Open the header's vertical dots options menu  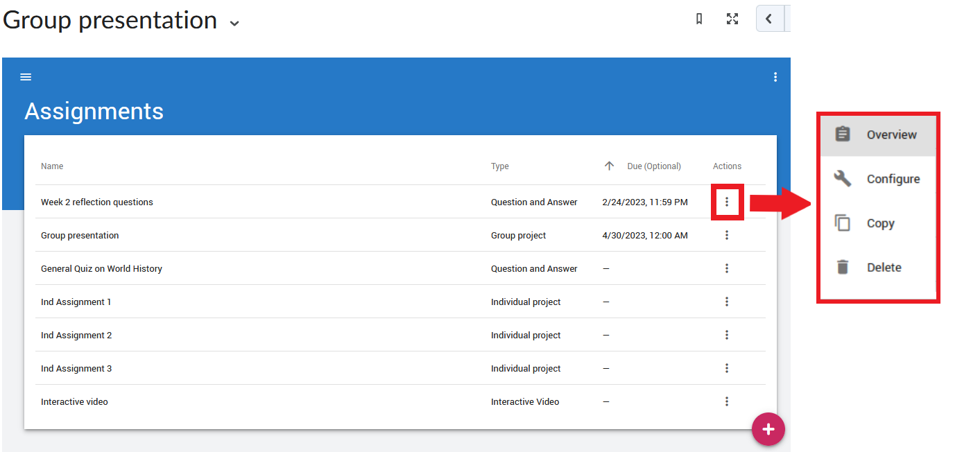775,77
